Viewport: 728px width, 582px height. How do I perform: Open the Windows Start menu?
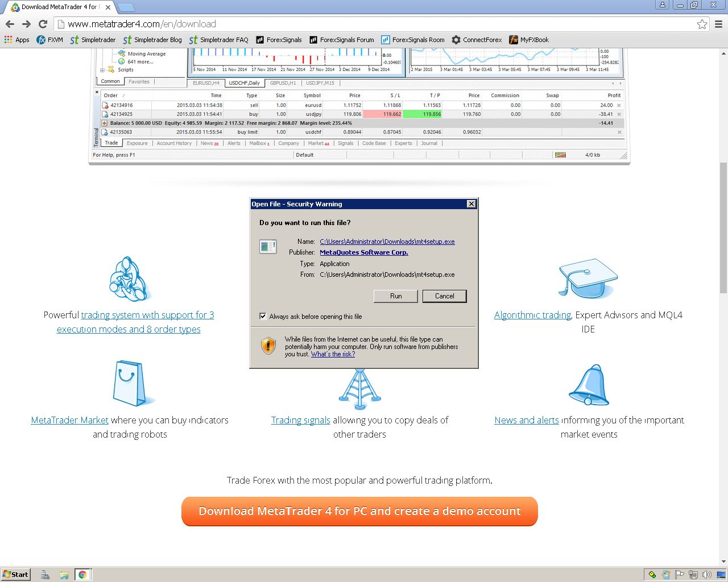15,575
